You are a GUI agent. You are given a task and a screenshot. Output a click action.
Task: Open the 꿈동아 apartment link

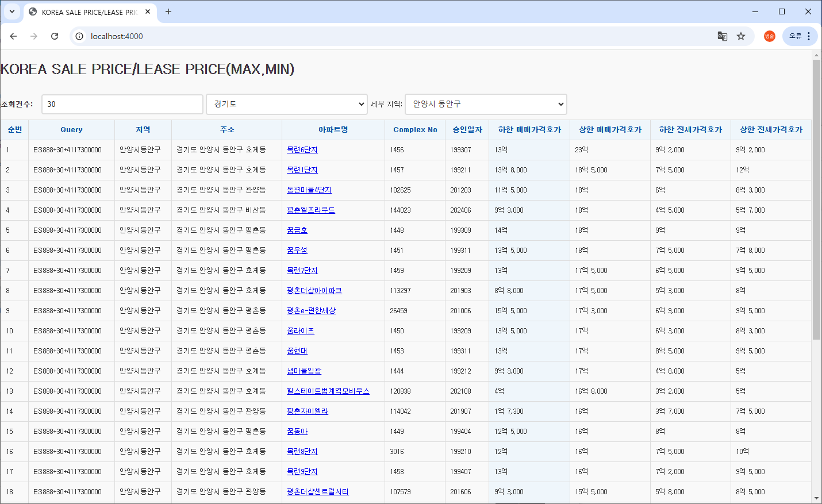[297, 432]
